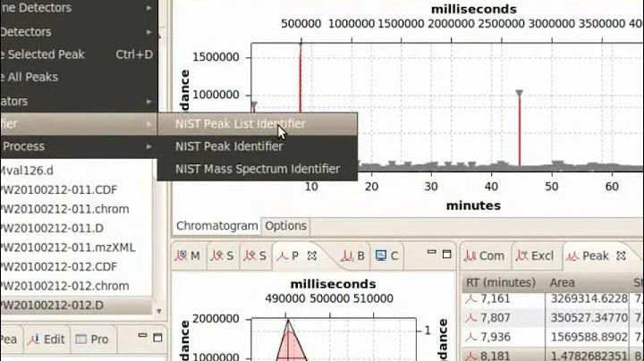The height and width of the screenshot is (361, 644).
Task: Select the P peak tab
Action: click(288, 256)
